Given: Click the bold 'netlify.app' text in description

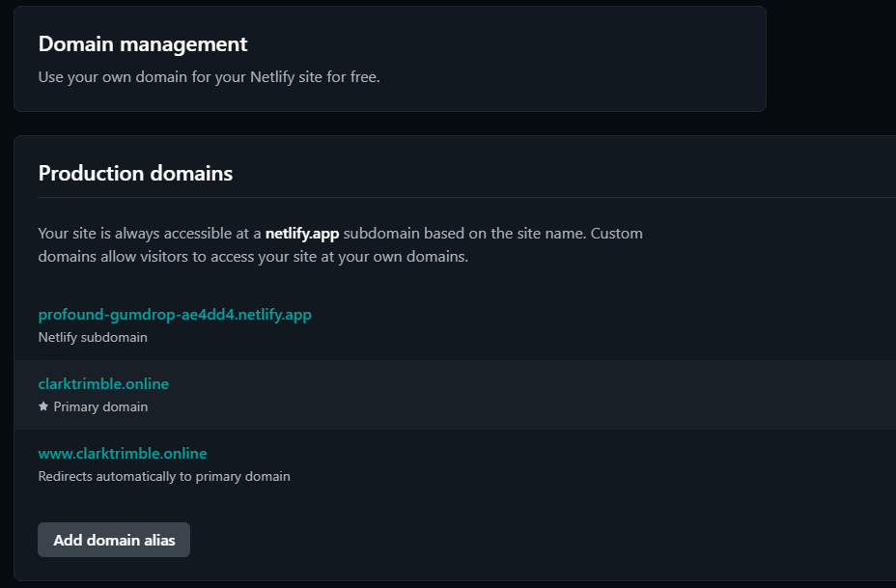Looking at the screenshot, I should point(302,234).
